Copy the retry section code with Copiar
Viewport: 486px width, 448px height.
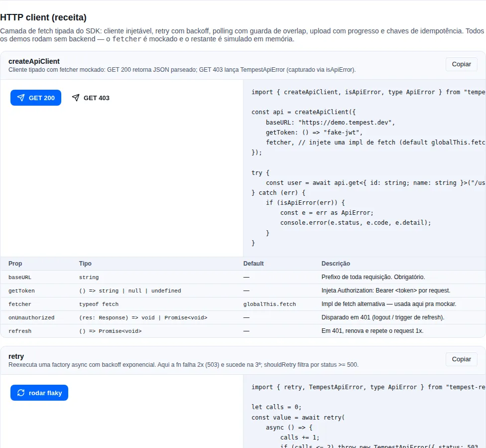point(461,359)
